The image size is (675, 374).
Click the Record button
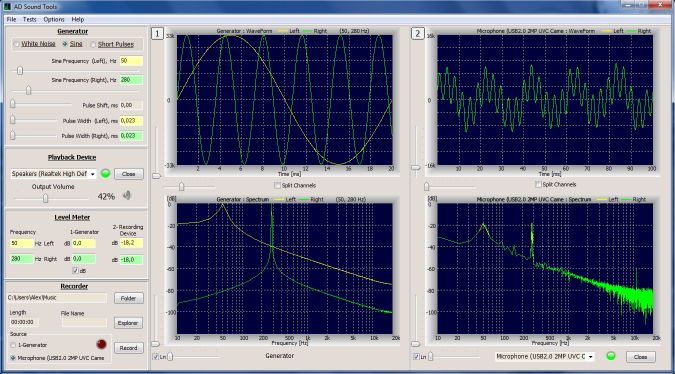coord(129,348)
